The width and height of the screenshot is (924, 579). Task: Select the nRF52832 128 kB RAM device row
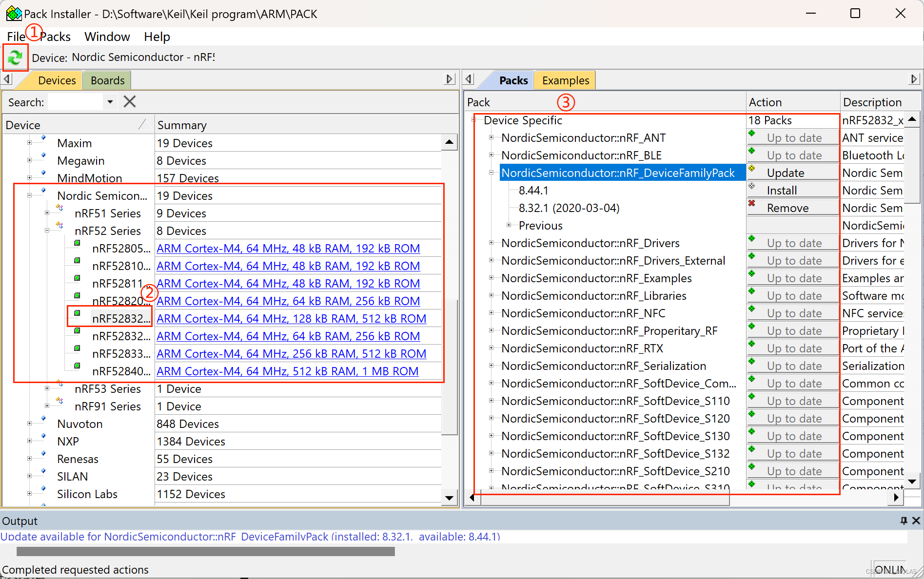[121, 319]
